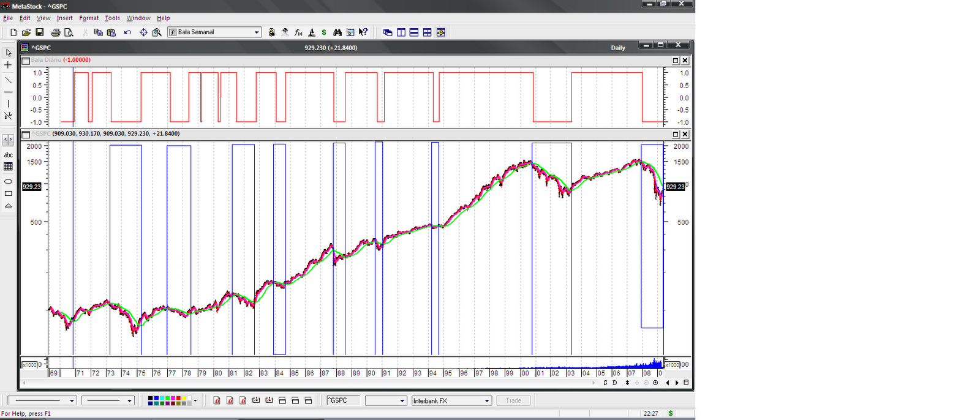Click the cascade windows icon in toolbar

point(388,32)
